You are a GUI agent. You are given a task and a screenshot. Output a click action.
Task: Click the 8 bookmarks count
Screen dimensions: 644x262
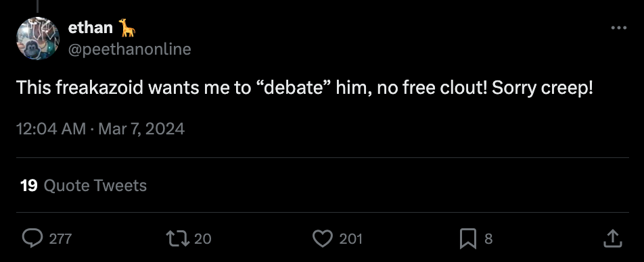[488, 238]
